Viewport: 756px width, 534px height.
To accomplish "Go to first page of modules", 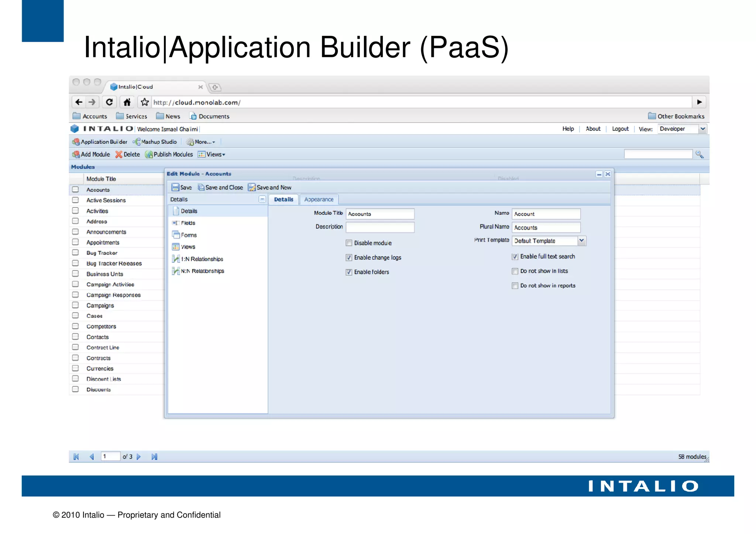I will tap(76, 457).
